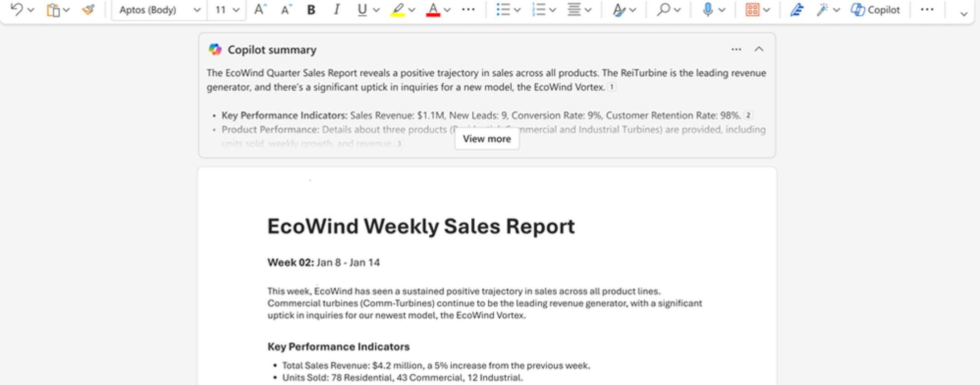
Task: Click the Undo arrow icon
Action: point(16,10)
